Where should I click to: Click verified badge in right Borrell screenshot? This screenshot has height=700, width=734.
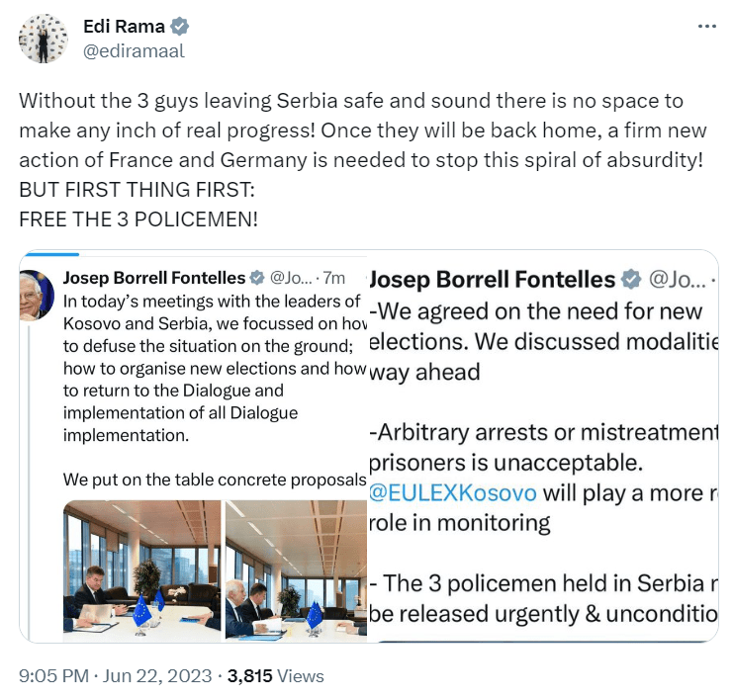click(x=631, y=279)
